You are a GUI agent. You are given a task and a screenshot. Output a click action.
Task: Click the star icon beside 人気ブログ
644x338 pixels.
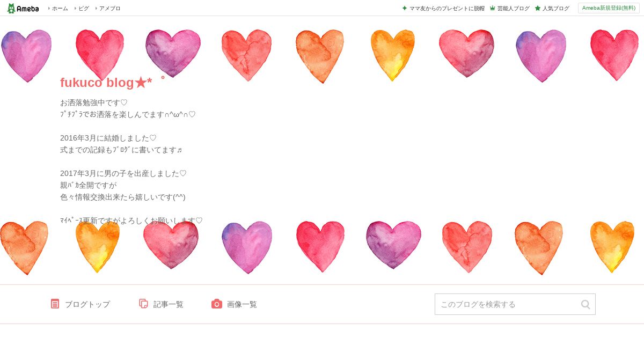(537, 8)
